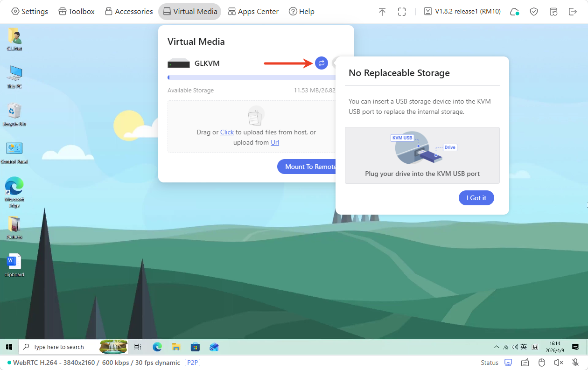The width and height of the screenshot is (588, 370).
Task: Enter fullscreen using the top toolbar icon
Action: click(x=402, y=11)
